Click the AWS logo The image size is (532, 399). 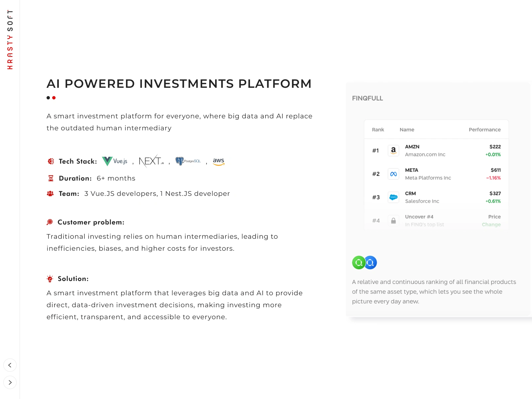pos(218,161)
